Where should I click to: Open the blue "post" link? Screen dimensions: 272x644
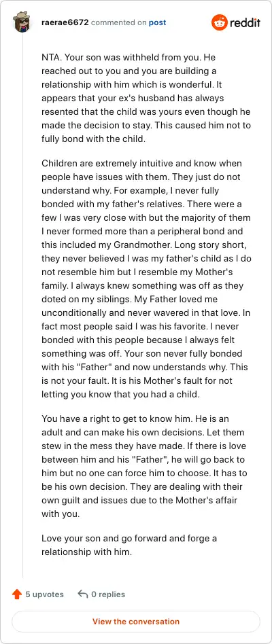[x=157, y=22]
